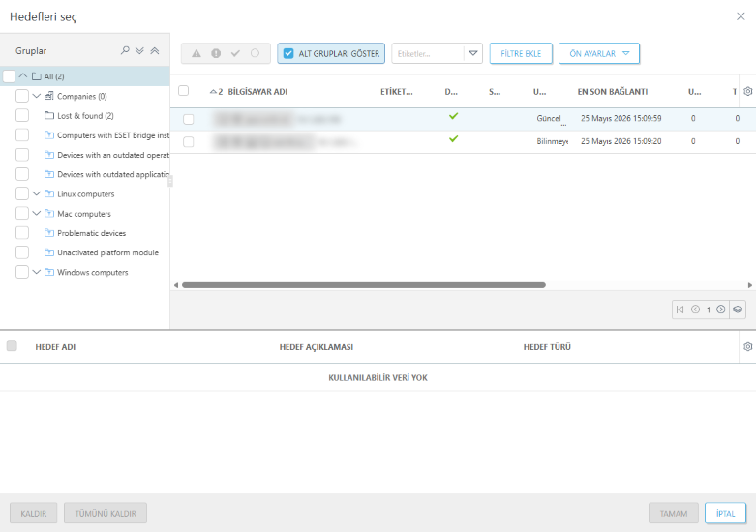Open the Etiketler tags dropdown arrow

tap(473, 53)
